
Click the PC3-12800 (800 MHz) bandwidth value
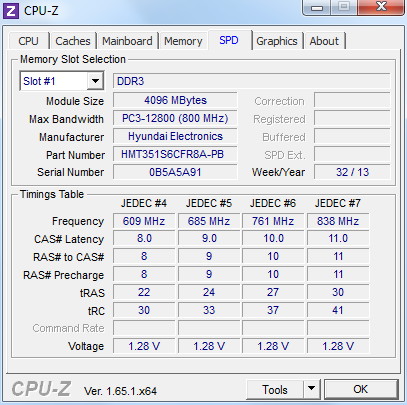[175, 118]
